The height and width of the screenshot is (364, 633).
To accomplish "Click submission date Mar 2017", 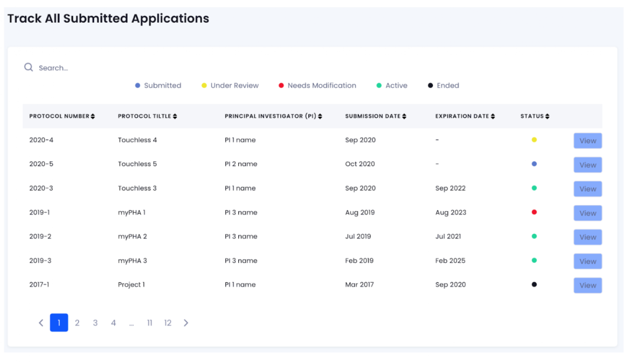I will [360, 285].
